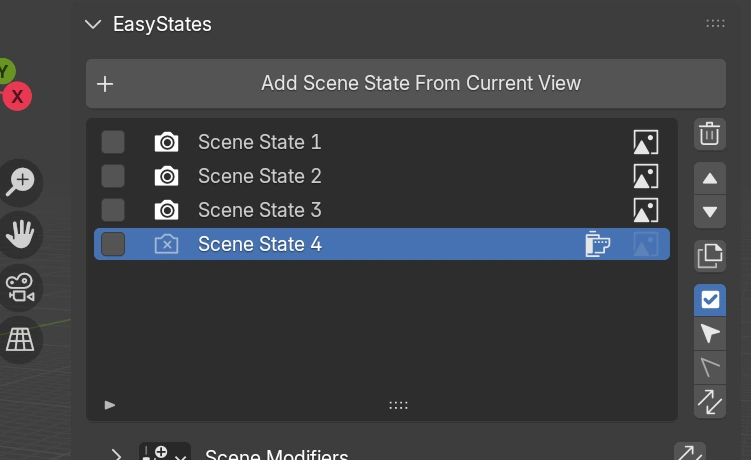The height and width of the screenshot is (460, 751).
Task: Check the Scene State 3 checkbox
Action: pos(113,210)
